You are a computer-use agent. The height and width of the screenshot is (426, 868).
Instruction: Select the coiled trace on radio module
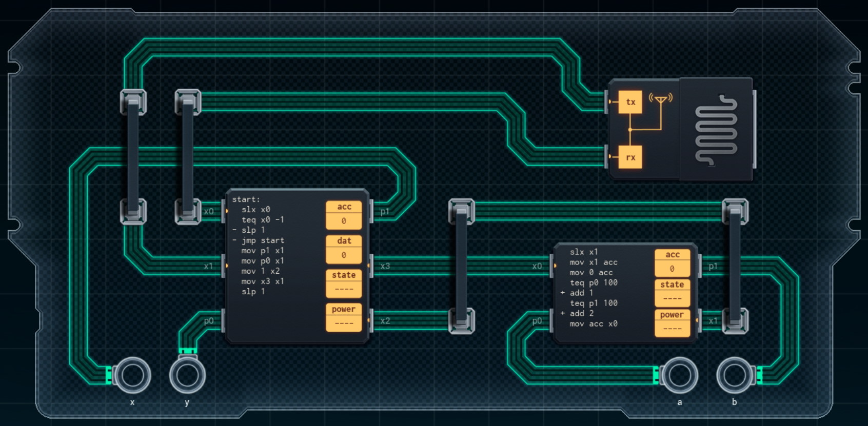click(716, 130)
